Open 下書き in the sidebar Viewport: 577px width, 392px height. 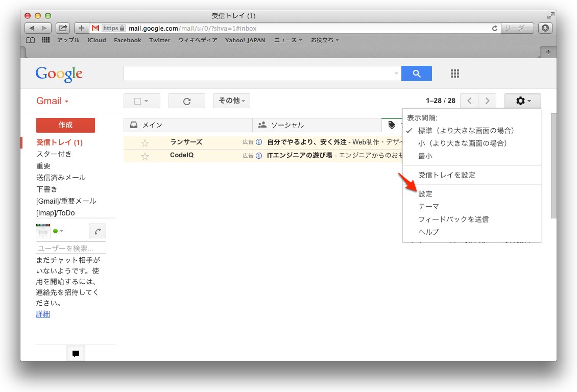click(x=47, y=189)
